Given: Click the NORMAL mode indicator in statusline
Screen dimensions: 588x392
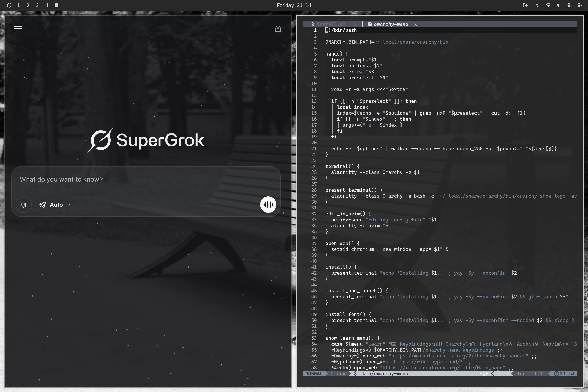Looking at the screenshot, I should coord(314,373).
